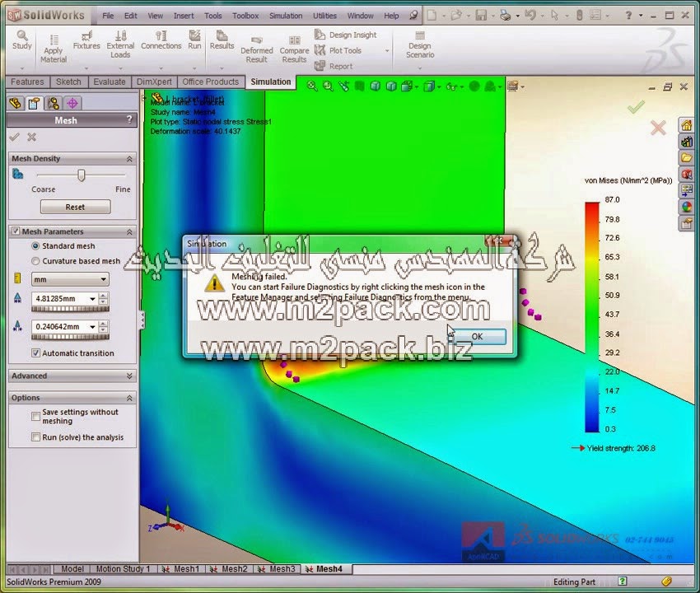Open Plot Tools
The image size is (700, 593).
338,50
